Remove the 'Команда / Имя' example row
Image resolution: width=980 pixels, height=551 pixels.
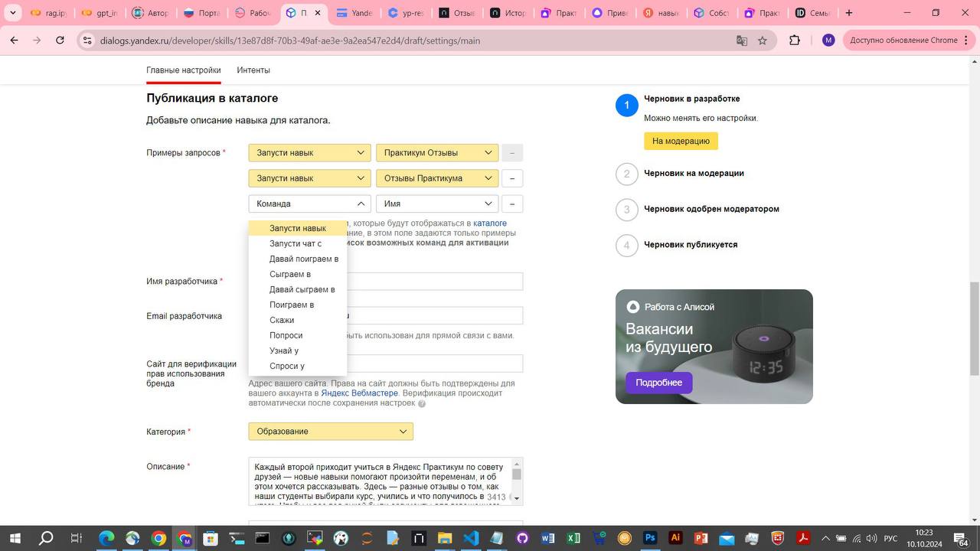point(512,204)
